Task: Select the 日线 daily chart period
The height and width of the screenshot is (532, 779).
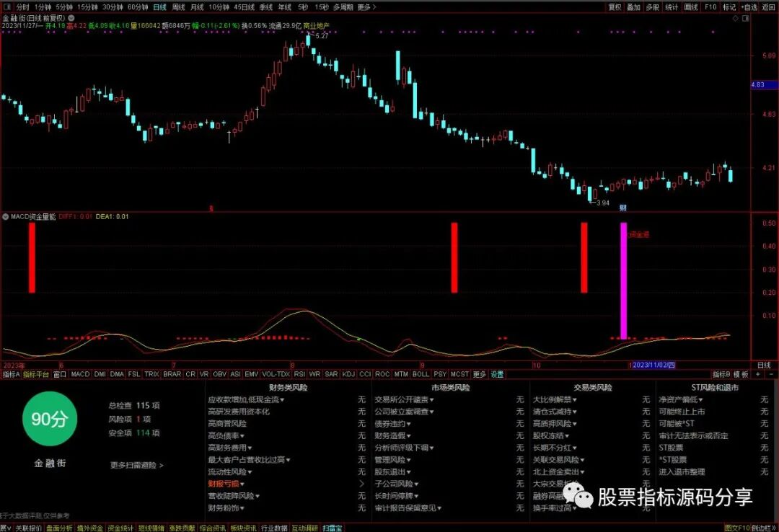Action: tap(160, 7)
